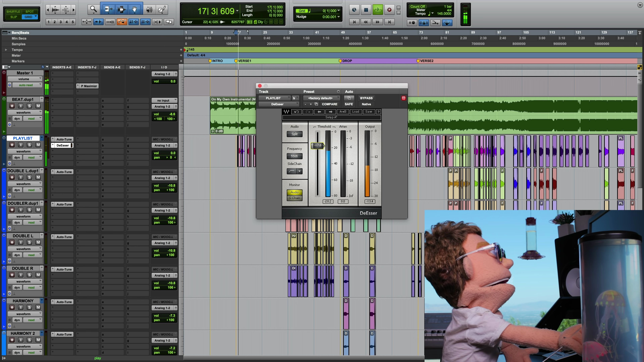Select the Pencil tool

[162, 10]
